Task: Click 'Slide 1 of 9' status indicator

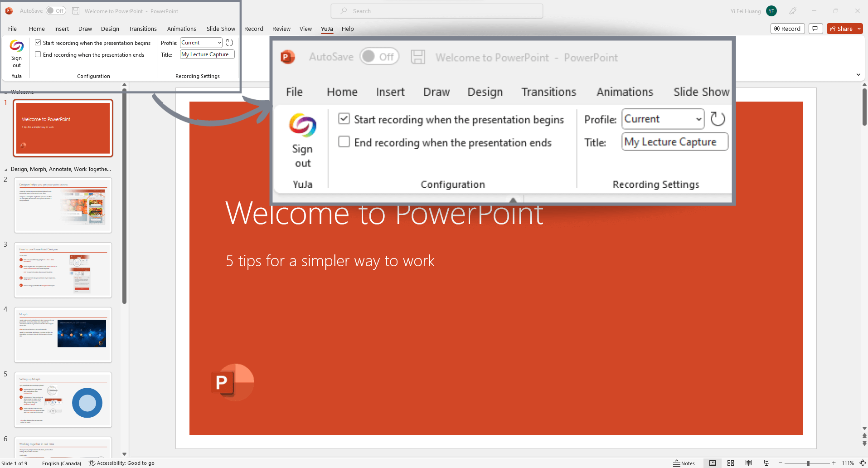Action: [15, 463]
